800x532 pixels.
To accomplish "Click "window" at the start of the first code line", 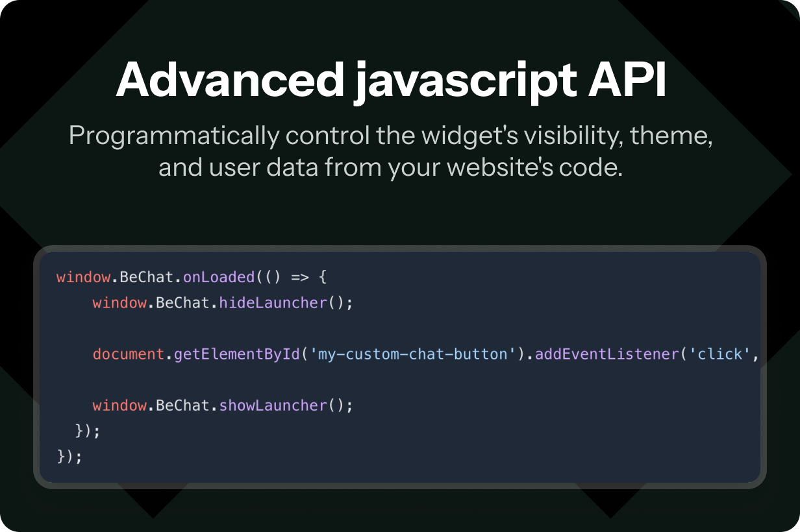I will click(x=83, y=277).
